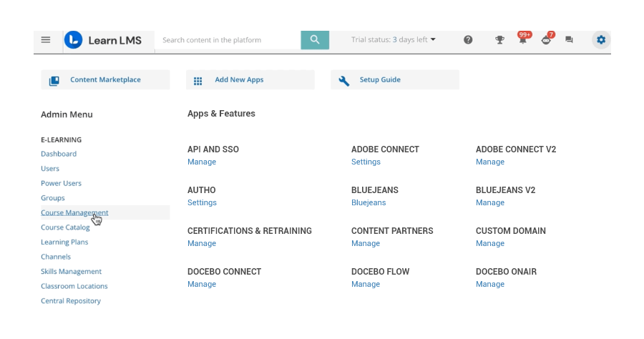Click Manage under CONTENT PARTNERS

click(x=366, y=243)
